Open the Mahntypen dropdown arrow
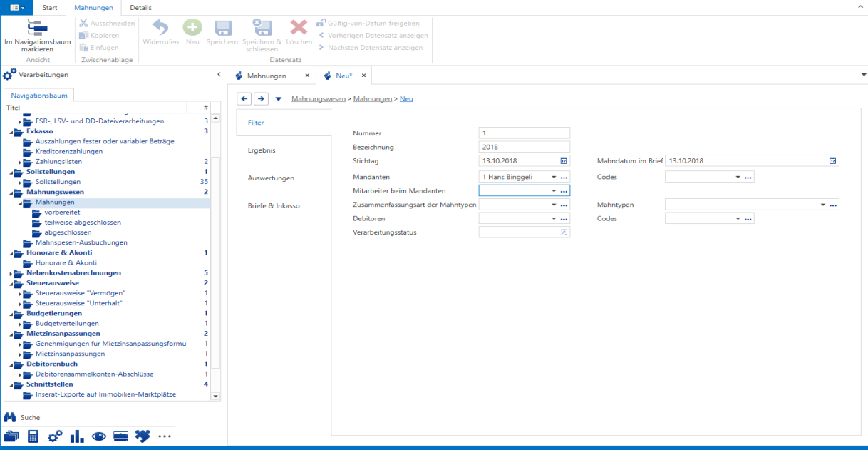Viewport: 868px width, 450px height. click(x=822, y=205)
